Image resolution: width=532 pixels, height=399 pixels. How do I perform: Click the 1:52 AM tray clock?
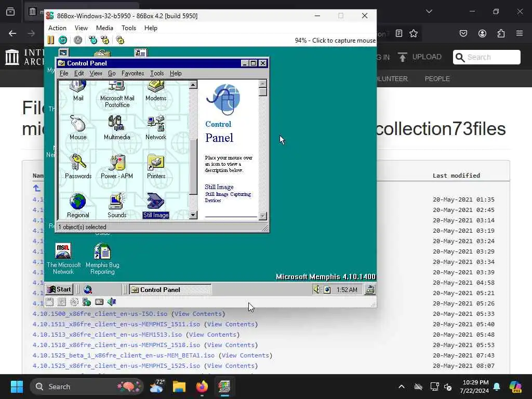point(347,290)
